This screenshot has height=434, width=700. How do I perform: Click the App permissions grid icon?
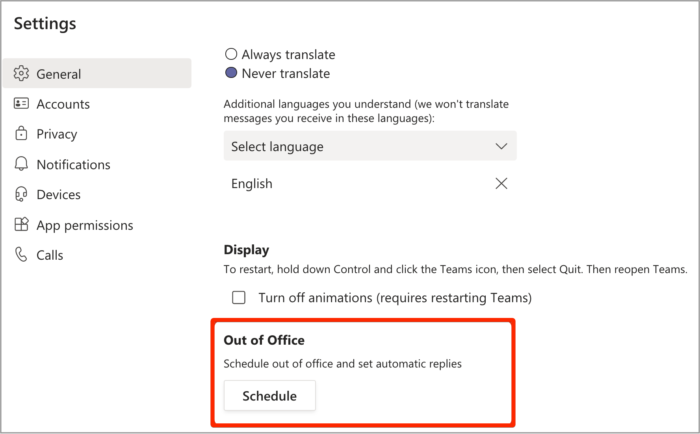point(21,225)
